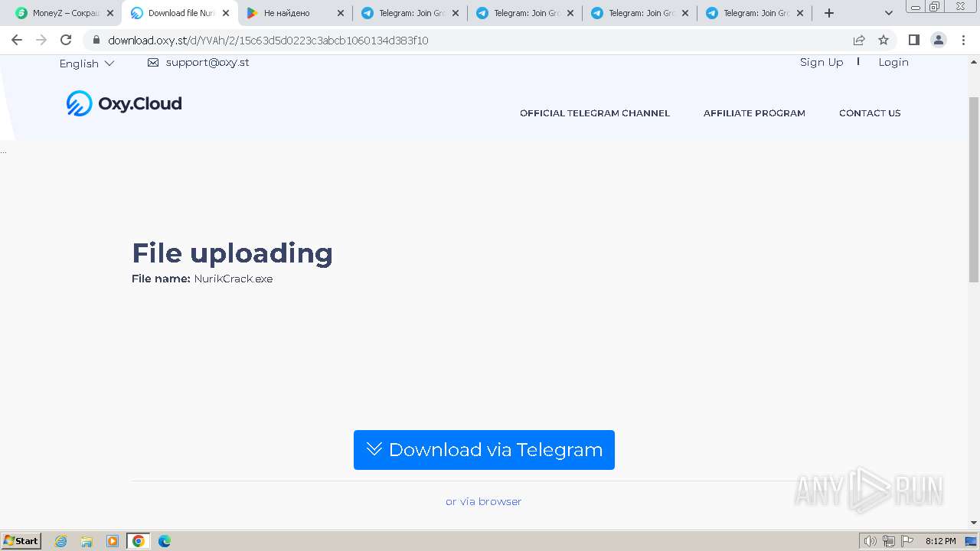The image size is (980, 551).
Task: Open Chrome's three-dot menu
Action: pos(962,40)
